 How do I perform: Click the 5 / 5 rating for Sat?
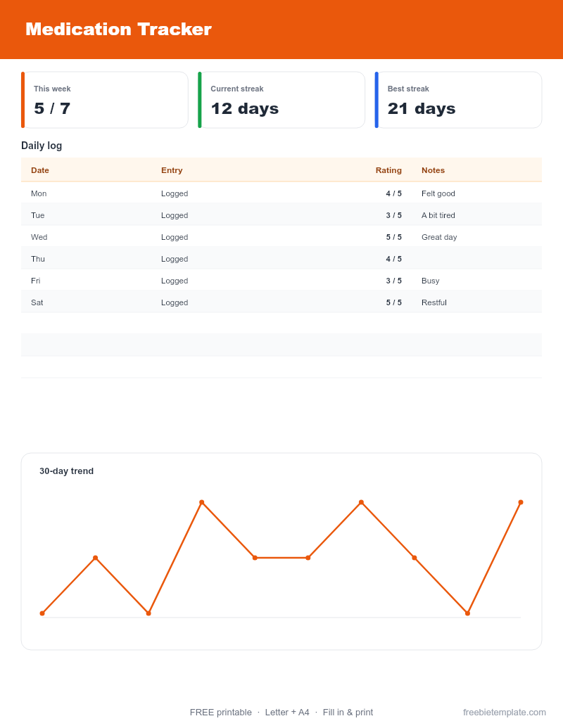[394, 302]
